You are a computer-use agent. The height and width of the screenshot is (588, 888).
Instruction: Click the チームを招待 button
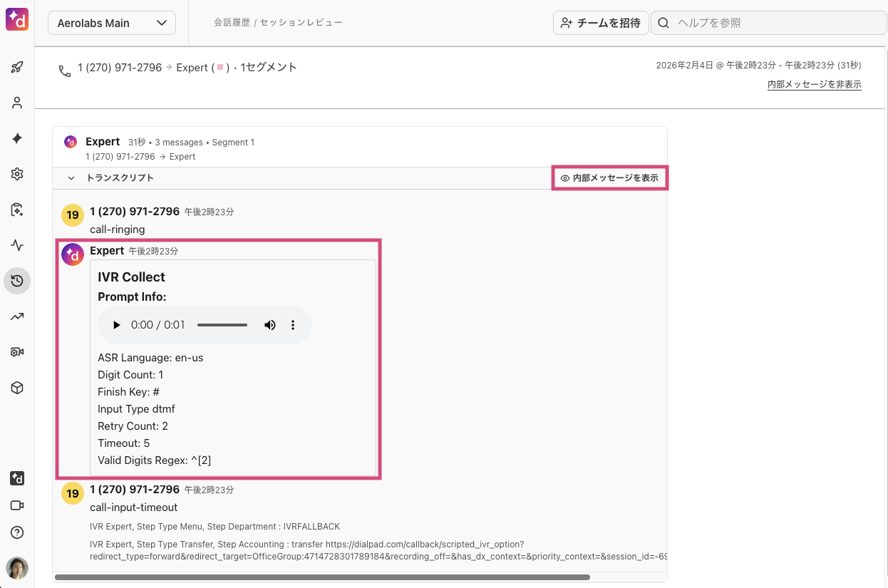coord(601,23)
